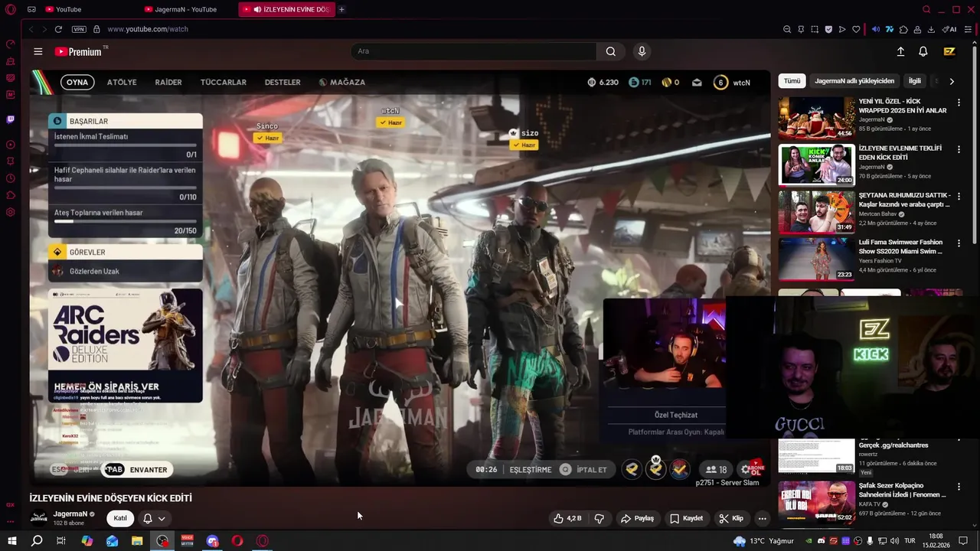This screenshot has width=980, height=551.
Task: Go to YouTube Premium home logo
Action: click(x=79, y=51)
